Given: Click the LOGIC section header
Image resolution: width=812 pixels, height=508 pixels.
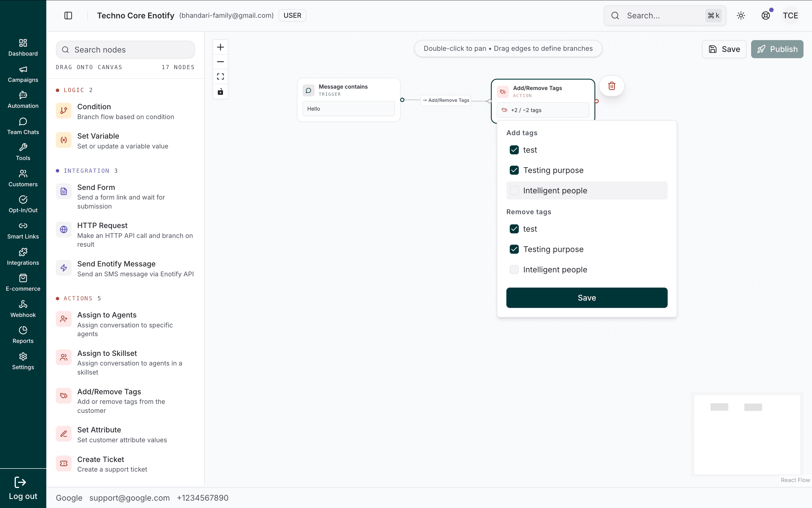Looking at the screenshot, I should pos(74,90).
